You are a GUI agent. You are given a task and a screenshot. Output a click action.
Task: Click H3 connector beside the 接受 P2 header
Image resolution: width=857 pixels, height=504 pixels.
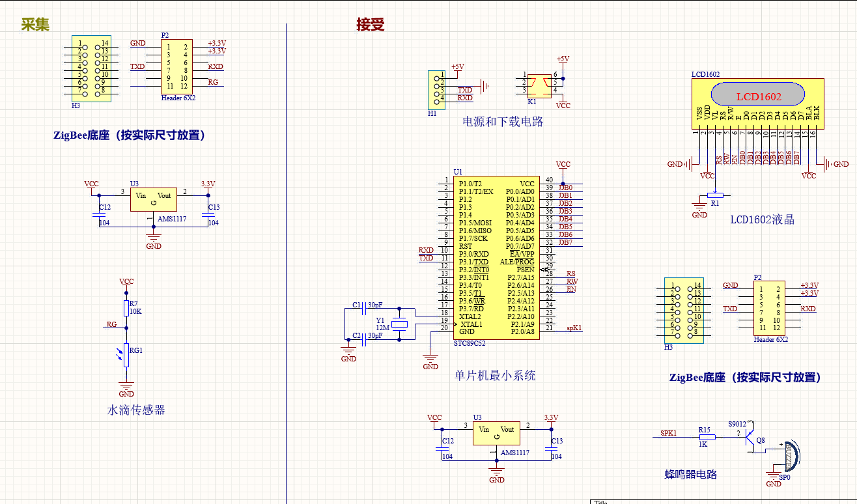[x=684, y=311]
